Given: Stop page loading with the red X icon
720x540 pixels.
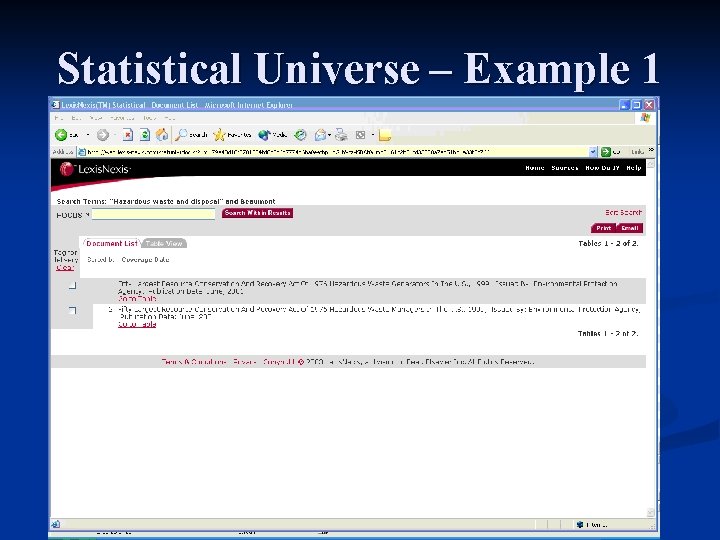Looking at the screenshot, I should click(128, 135).
